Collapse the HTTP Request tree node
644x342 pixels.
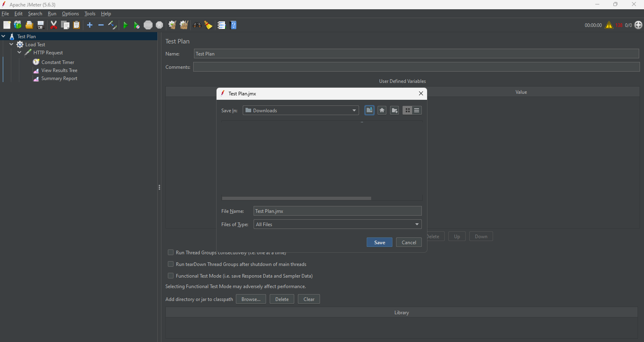[19, 52]
